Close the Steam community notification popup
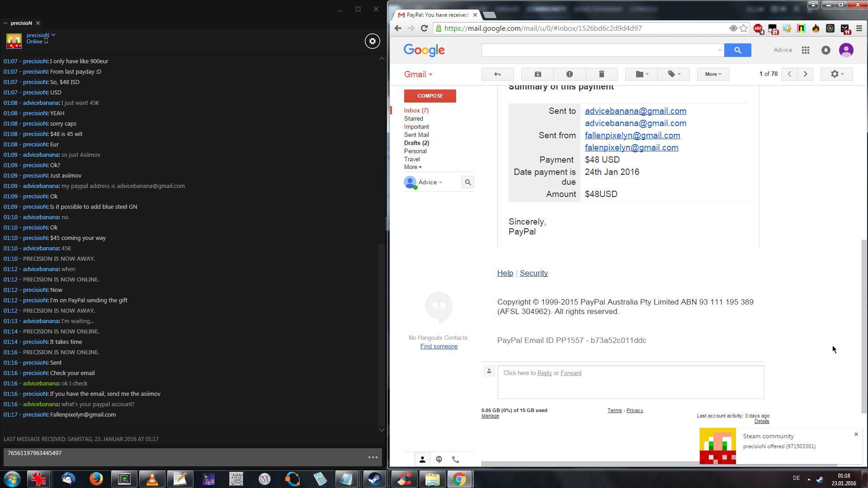This screenshot has width=868, height=488. 856,434
